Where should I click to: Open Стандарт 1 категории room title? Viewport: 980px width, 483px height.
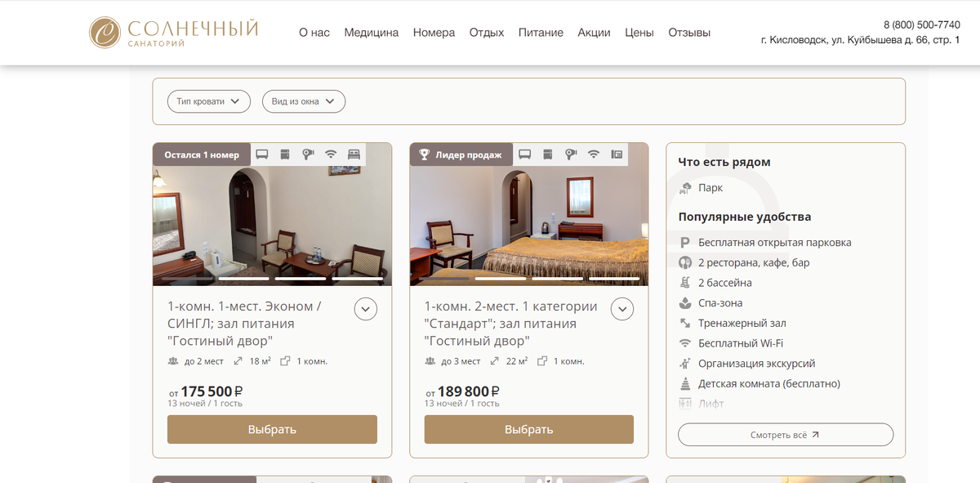point(510,324)
